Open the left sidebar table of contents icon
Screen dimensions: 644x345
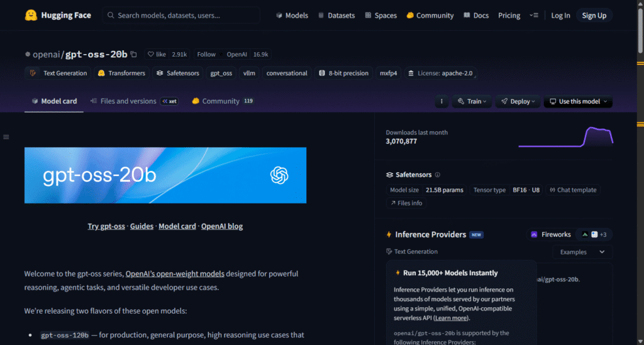6,137
